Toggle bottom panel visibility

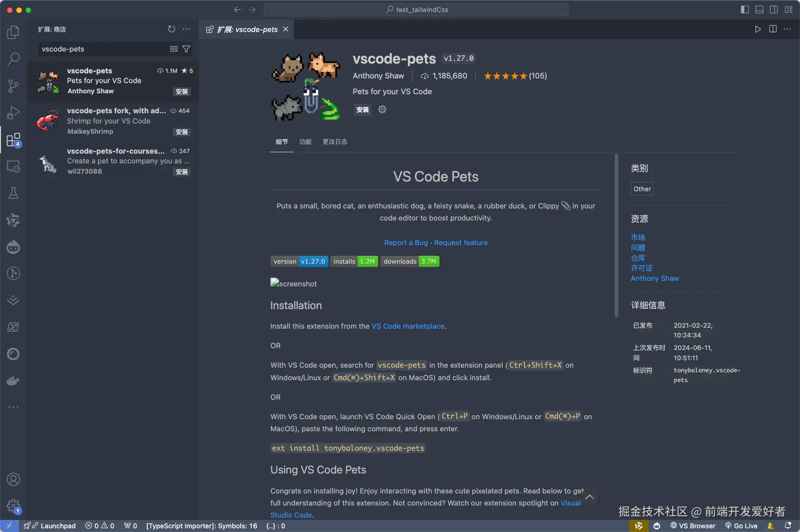pyautogui.click(x=760, y=10)
